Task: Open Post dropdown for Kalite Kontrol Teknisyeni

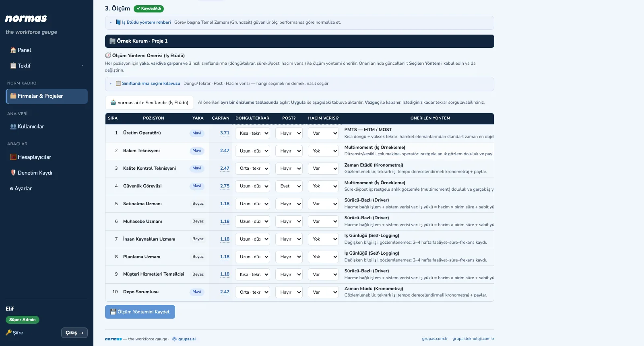Action: pos(289,169)
